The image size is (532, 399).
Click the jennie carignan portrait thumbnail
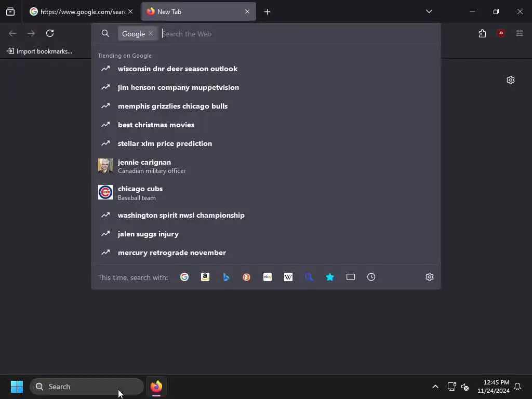click(x=105, y=166)
